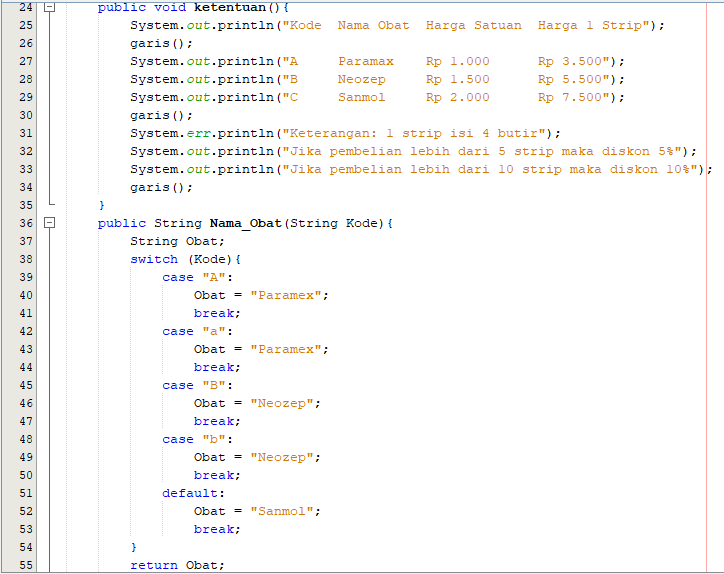Click "Paramex" assignment on line 43

point(286,350)
